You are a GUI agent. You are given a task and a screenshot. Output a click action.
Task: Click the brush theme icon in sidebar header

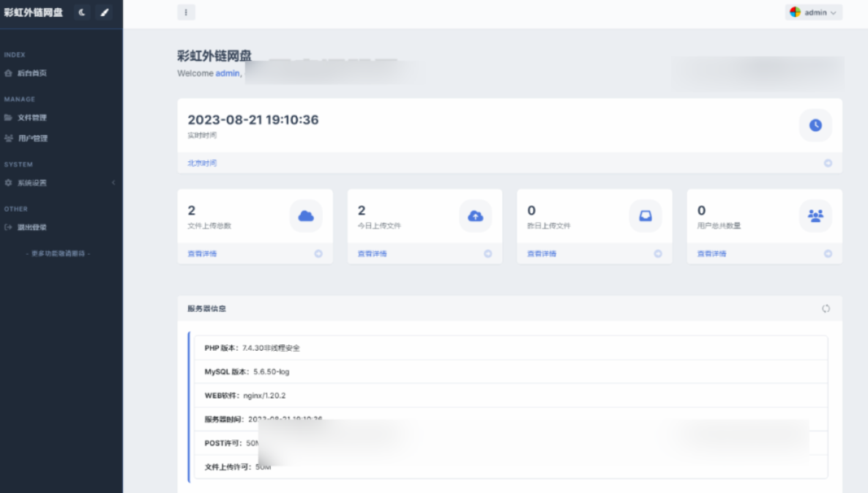(104, 12)
